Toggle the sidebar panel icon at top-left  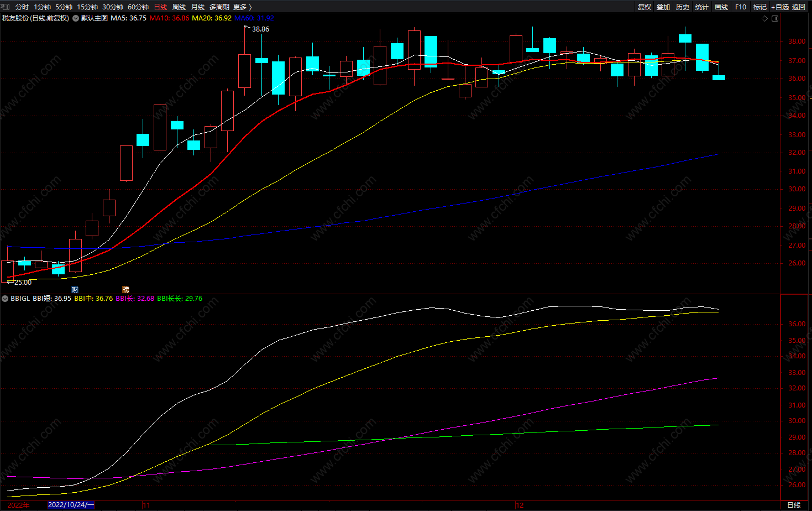tap(6, 7)
